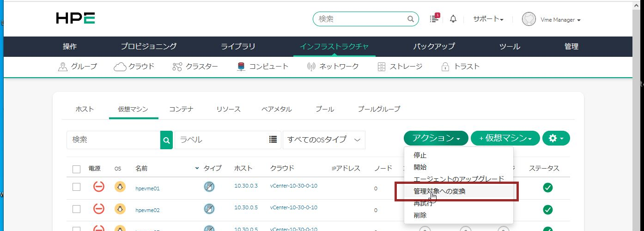Expand the すべてのOSタイプ dropdown
Image resolution: width=644 pixels, height=231 pixels.
[x=324, y=140]
